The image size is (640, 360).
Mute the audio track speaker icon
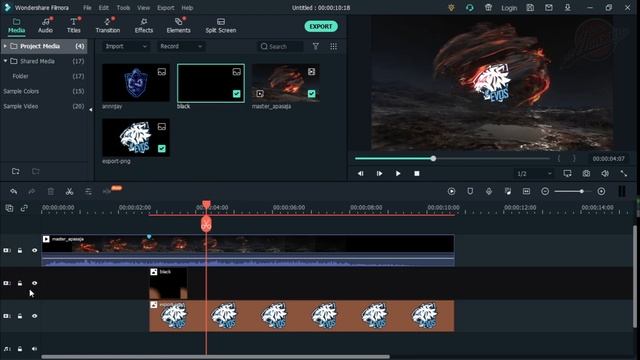tap(34, 349)
